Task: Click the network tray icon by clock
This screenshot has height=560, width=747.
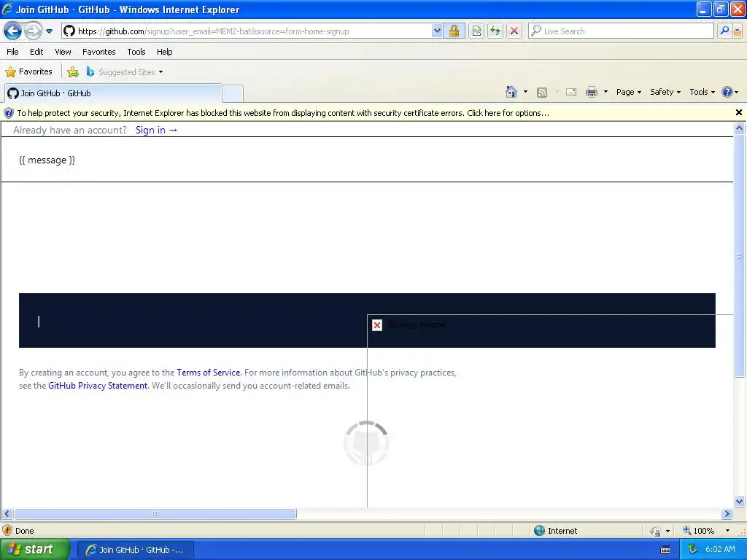Action: click(693, 550)
